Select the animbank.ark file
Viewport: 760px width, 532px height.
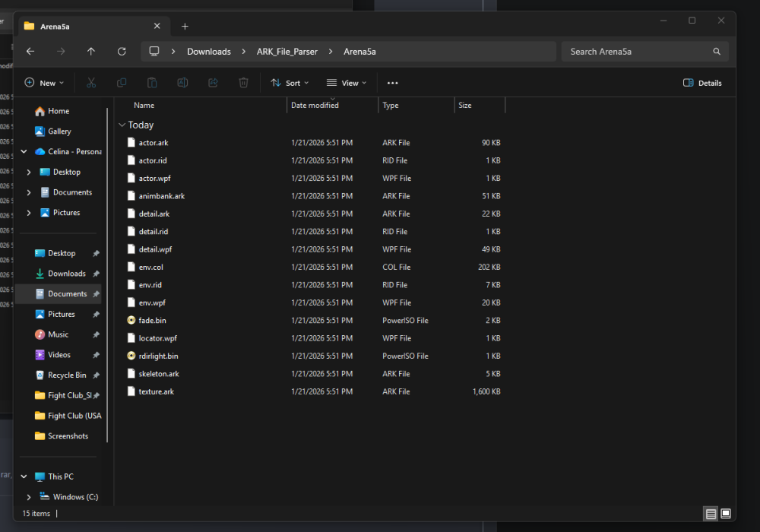(x=161, y=196)
